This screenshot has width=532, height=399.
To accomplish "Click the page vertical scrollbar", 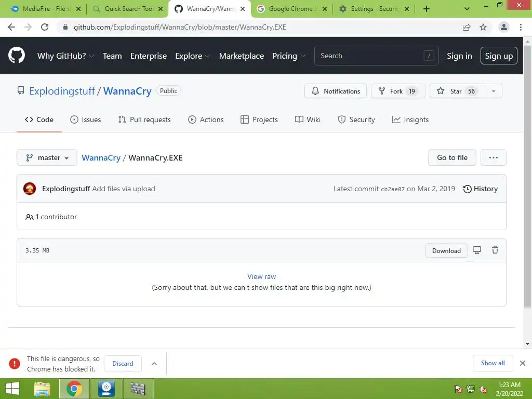I will pyautogui.click(x=527, y=177).
